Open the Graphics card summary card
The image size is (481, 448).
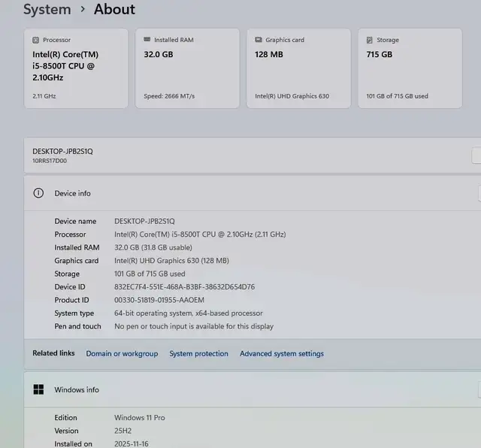(x=299, y=68)
